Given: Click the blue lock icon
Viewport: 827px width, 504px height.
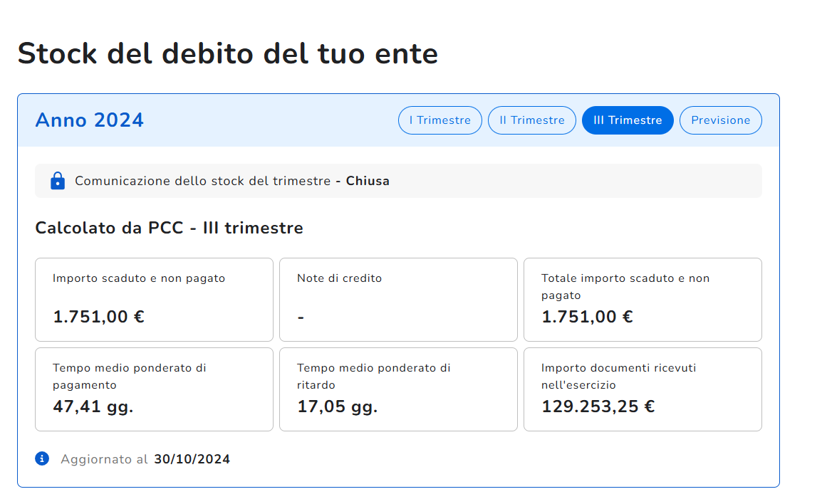Looking at the screenshot, I should tap(58, 181).
